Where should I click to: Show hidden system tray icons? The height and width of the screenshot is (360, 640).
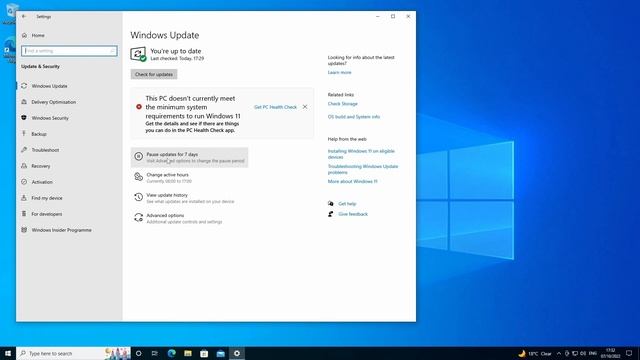click(x=559, y=353)
